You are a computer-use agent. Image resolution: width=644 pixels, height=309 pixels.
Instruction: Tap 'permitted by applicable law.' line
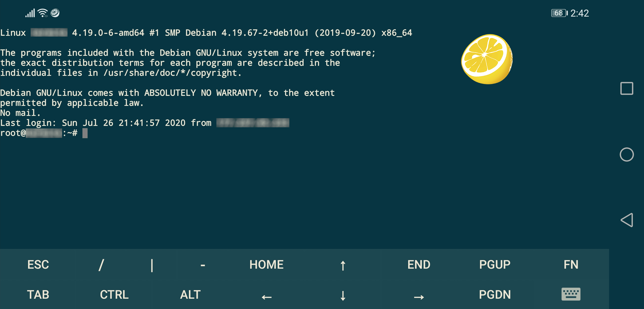click(x=72, y=103)
